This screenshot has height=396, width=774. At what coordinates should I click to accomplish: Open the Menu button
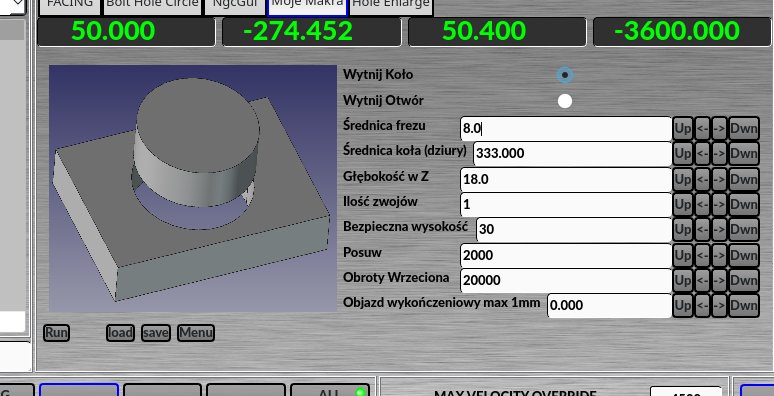195,333
